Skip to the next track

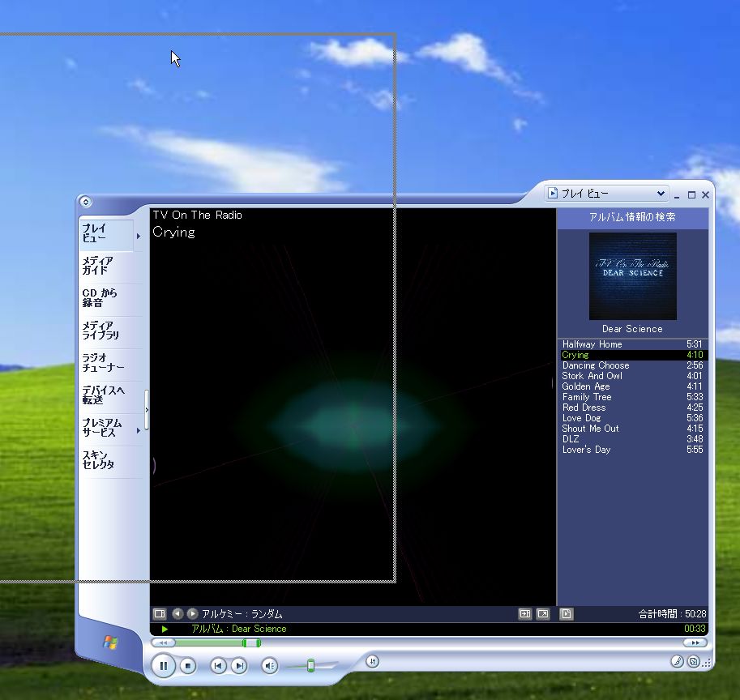pyautogui.click(x=239, y=665)
